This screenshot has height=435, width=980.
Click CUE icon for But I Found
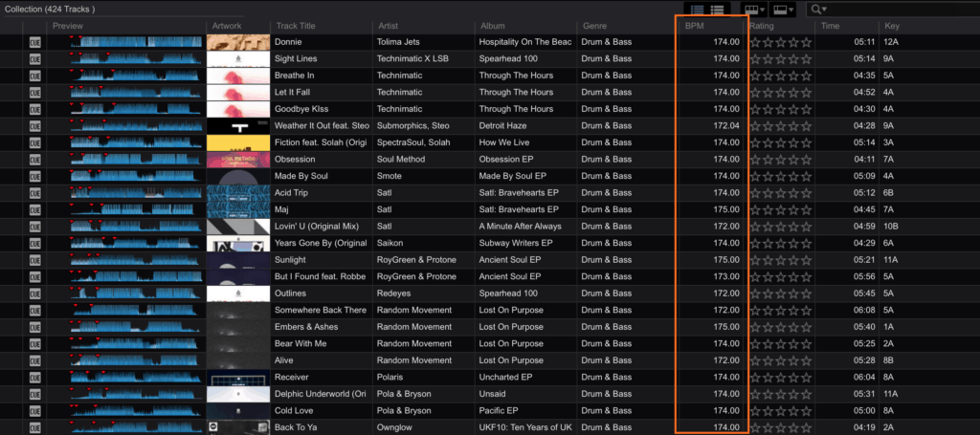click(34, 277)
